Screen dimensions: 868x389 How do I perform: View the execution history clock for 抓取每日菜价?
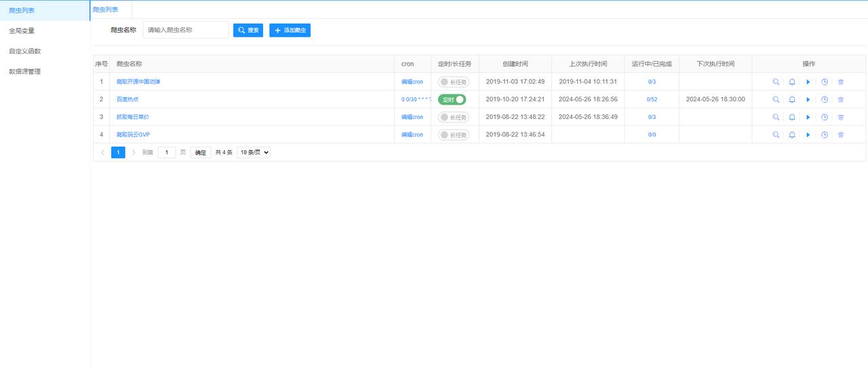coord(825,117)
